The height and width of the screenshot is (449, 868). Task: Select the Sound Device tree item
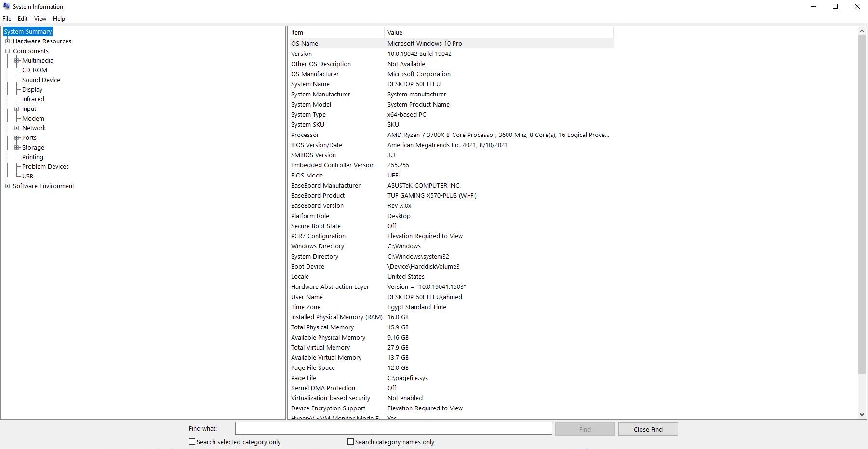41,80
